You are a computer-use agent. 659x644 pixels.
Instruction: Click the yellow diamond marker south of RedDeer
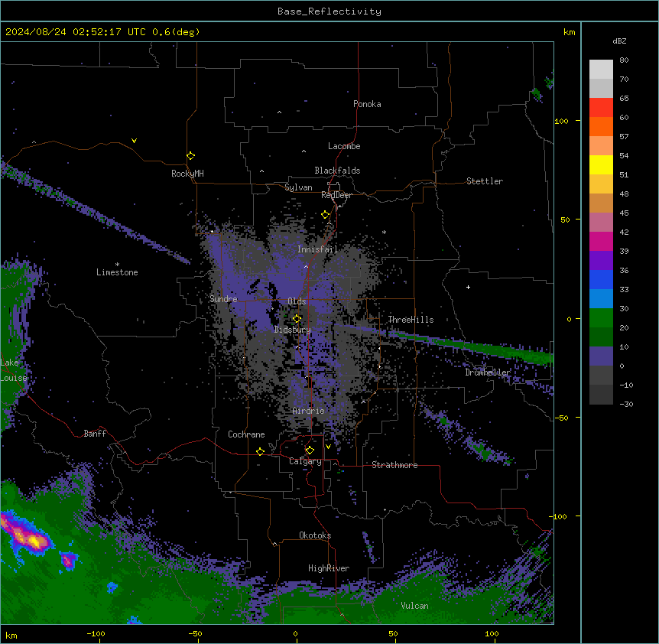point(325,215)
